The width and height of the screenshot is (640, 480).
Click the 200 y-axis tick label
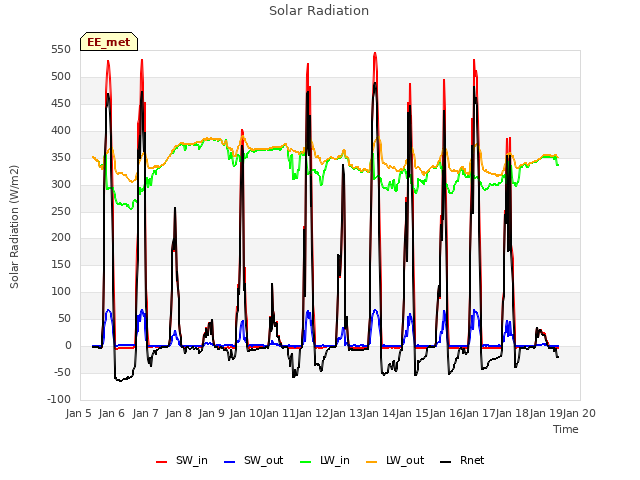tap(61, 238)
